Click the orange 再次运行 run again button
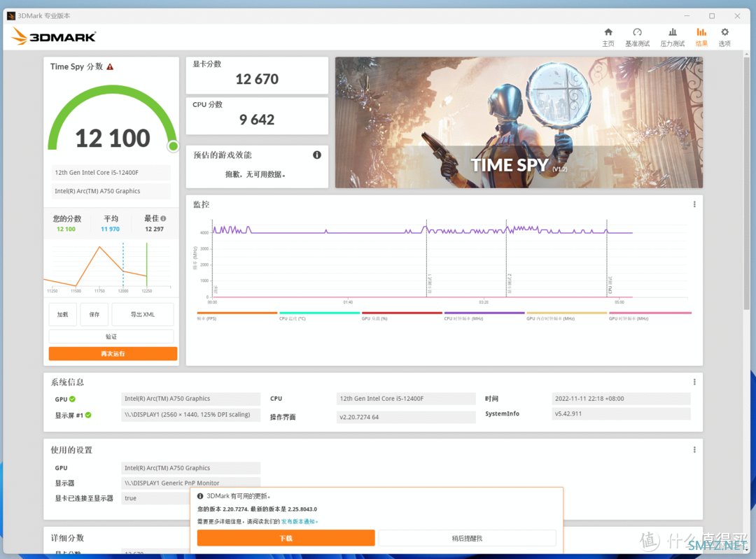This screenshot has height=559, width=756. coord(113,354)
